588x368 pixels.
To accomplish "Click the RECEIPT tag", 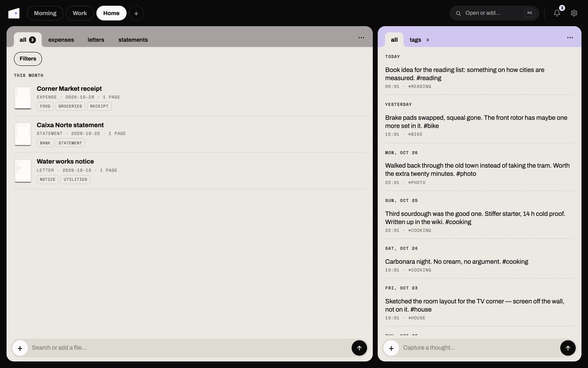I will click(99, 106).
